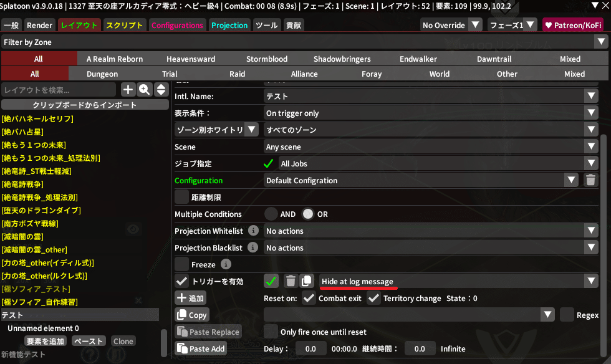Image resolution: width=611 pixels, height=364 pixels.
Task: Click the trigger's trash can icon
Action: pyautogui.click(x=290, y=281)
